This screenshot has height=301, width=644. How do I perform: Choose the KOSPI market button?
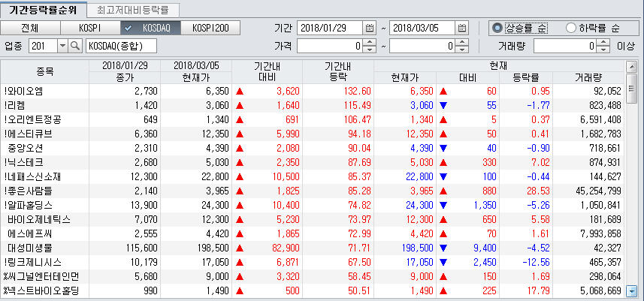90,28
